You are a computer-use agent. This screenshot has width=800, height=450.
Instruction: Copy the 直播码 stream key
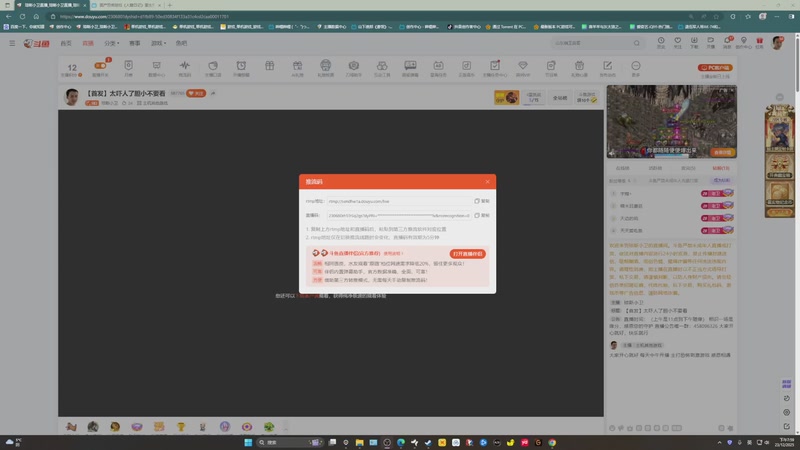tap(482, 215)
